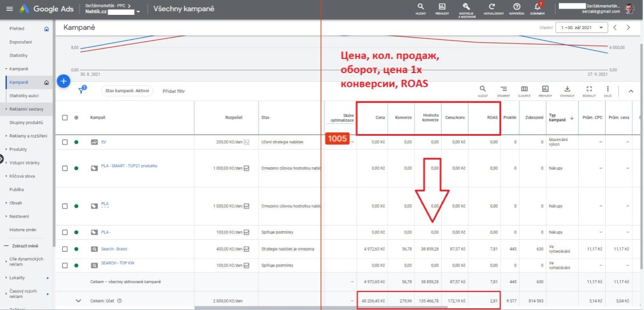This screenshot has width=644, height=310.
Task: Tick the Search - Brand campaign checkbox
Action: pos(65,249)
